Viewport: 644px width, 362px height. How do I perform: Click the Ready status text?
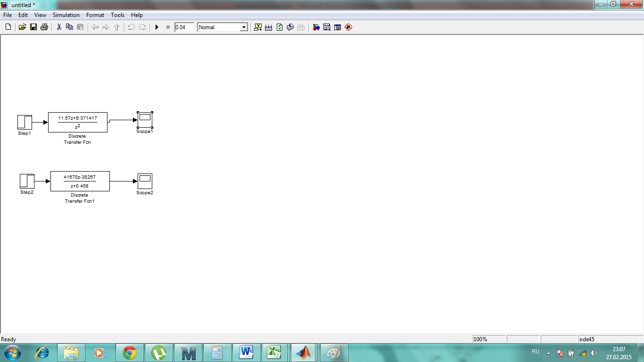pos(8,339)
